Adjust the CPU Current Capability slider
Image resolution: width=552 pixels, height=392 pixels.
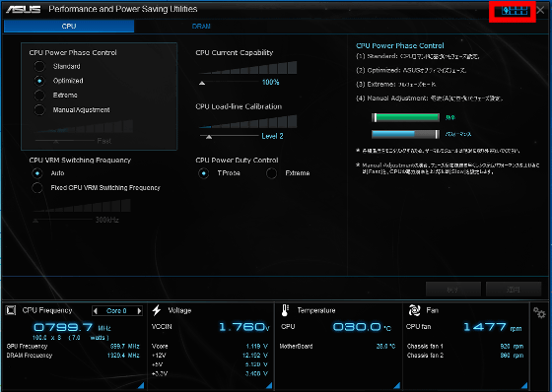pyautogui.click(x=202, y=83)
